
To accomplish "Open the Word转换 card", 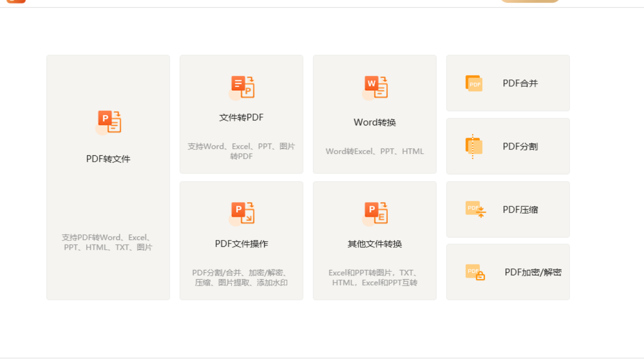I will tap(374, 114).
